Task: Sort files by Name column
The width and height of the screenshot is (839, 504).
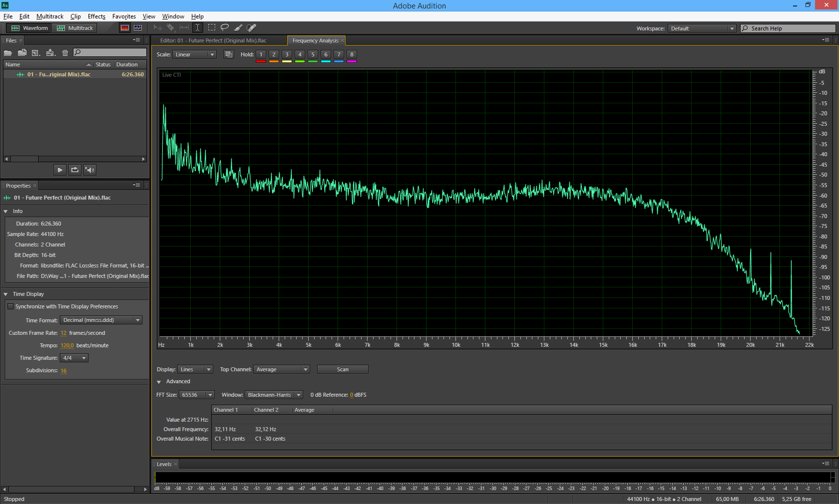Action: [48, 64]
